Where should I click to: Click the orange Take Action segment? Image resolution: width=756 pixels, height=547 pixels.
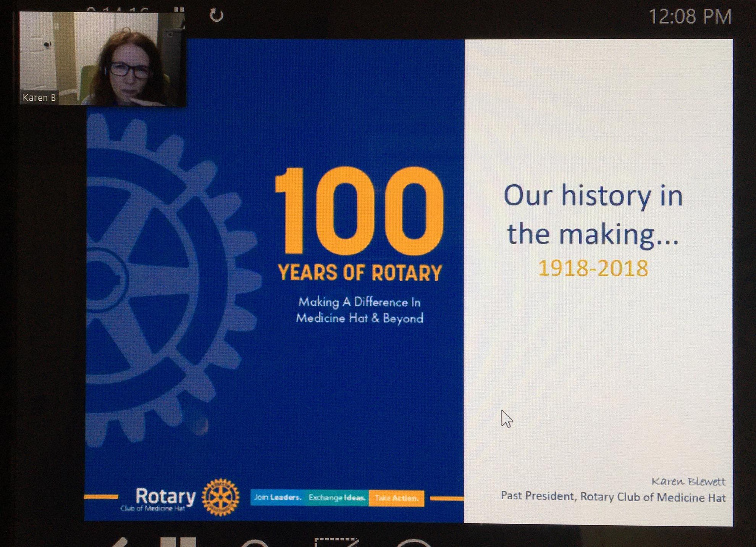coord(396,498)
